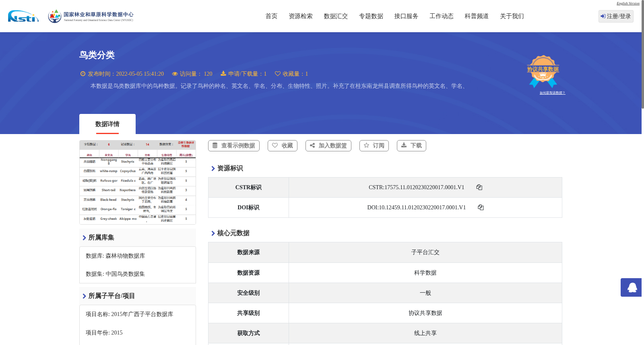Click the CSTR标识 row label
The height and width of the screenshot is (345, 644).
(x=248, y=188)
